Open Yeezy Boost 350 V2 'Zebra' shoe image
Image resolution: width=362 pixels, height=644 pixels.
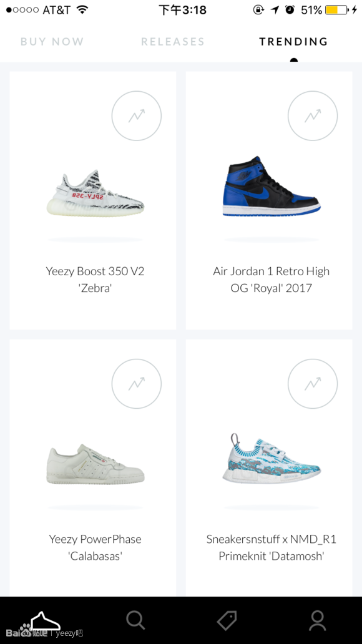(95, 193)
